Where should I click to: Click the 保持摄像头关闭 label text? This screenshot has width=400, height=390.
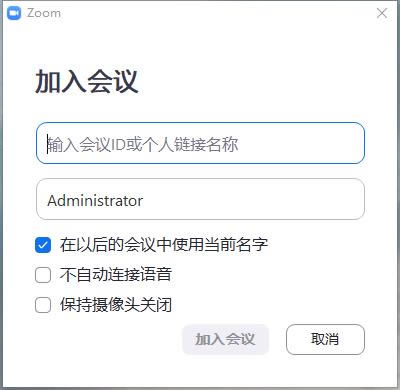116,305
